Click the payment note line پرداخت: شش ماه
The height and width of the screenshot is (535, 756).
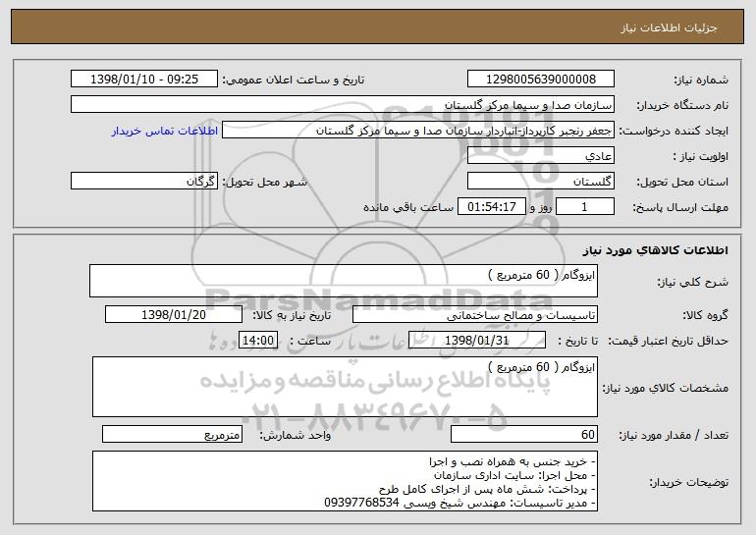pos(487,489)
